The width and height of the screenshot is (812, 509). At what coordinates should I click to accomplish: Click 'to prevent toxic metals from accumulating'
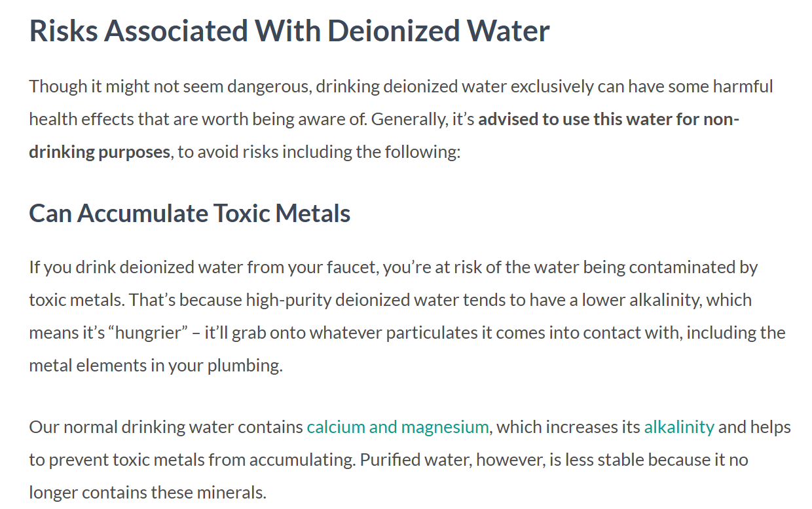(192, 460)
